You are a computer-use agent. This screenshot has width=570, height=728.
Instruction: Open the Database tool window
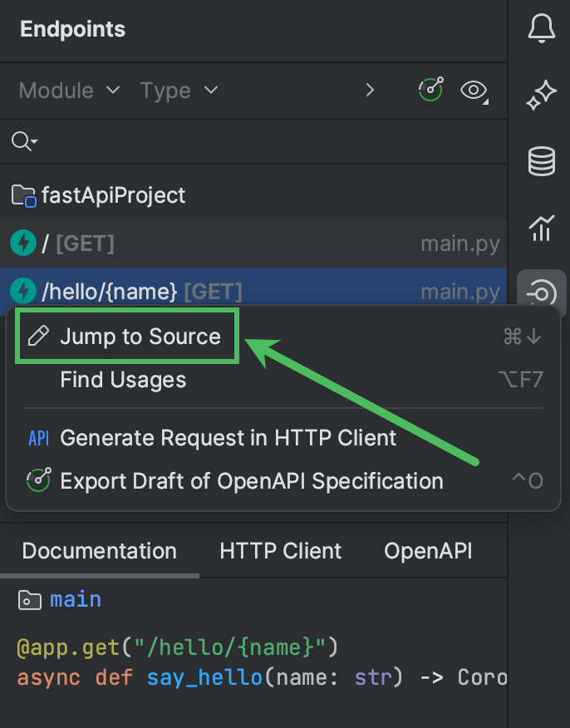(541, 161)
